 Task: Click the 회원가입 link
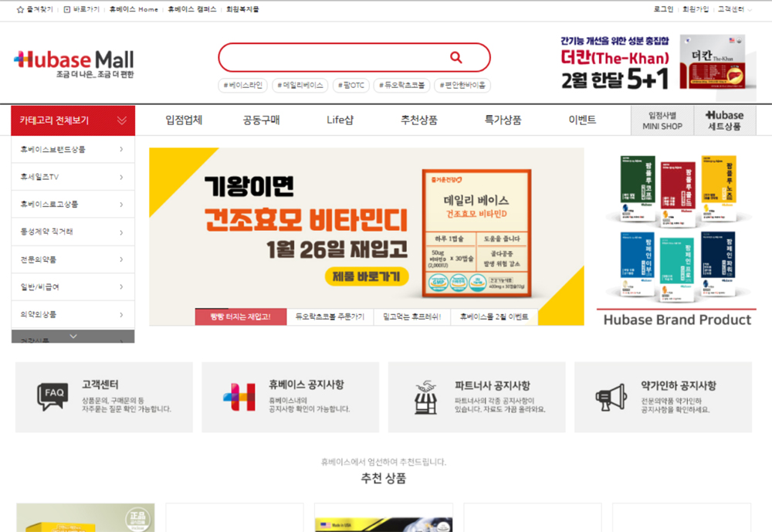(x=696, y=9)
